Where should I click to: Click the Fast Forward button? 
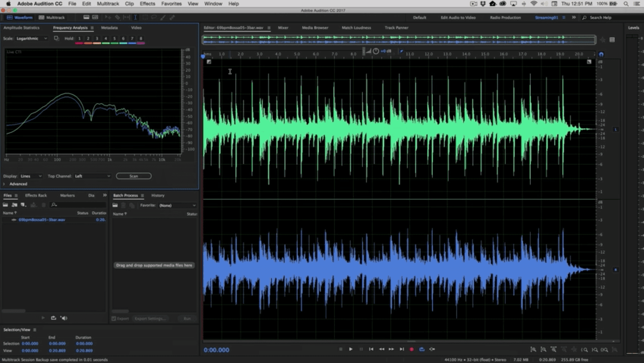(x=391, y=349)
